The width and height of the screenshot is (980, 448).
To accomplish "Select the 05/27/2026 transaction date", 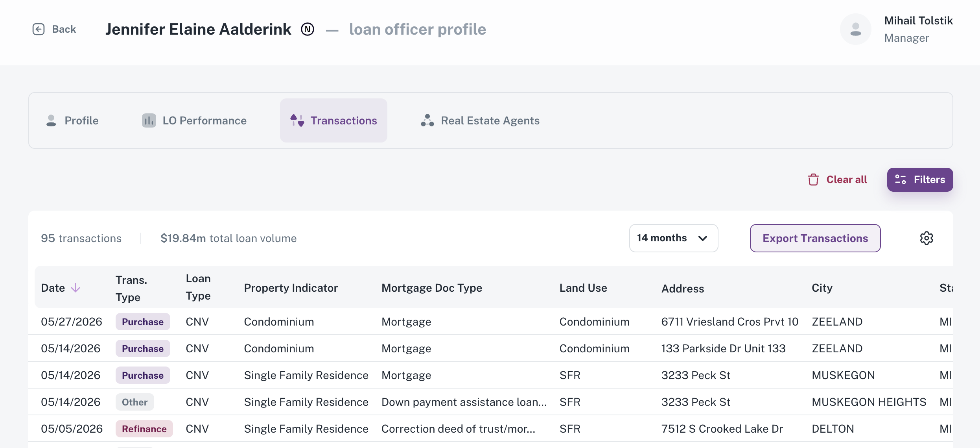I will click(x=72, y=322).
